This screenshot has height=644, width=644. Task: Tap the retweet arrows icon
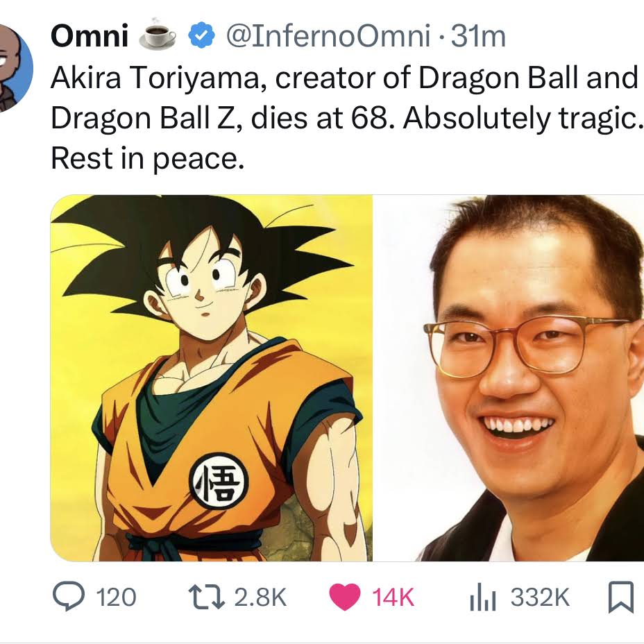click(x=207, y=598)
